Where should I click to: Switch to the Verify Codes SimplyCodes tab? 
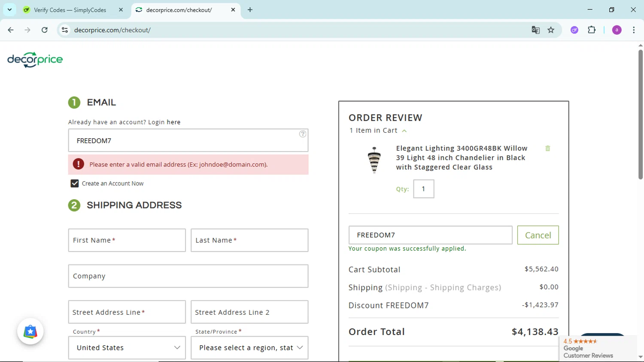point(70,10)
